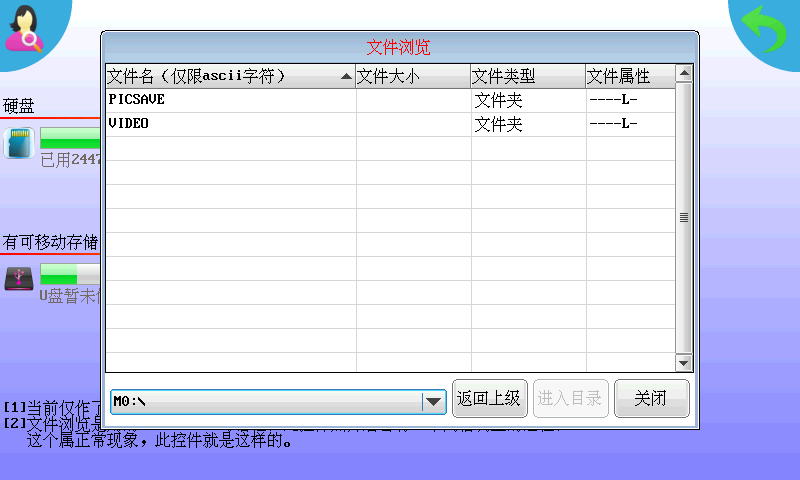Click the 有可移动存储 section label
This screenshot has height=480, width=800.
tap(51, 242)
